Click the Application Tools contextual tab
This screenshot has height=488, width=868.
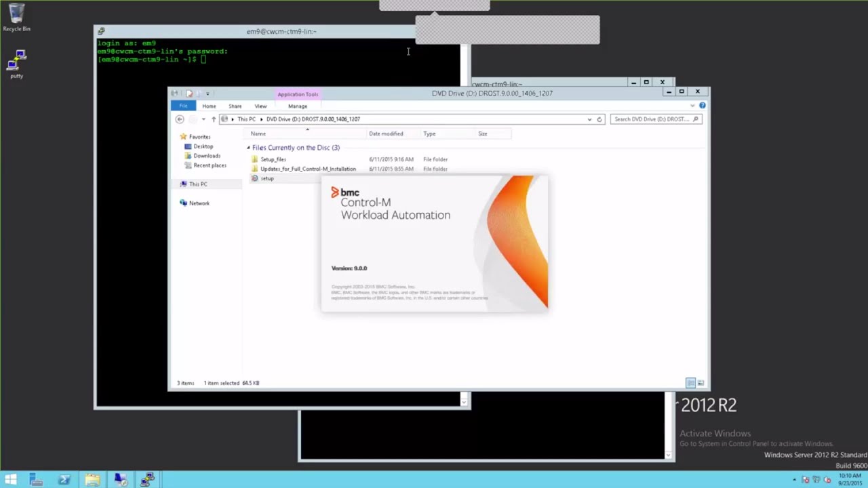tap(298, 94)
